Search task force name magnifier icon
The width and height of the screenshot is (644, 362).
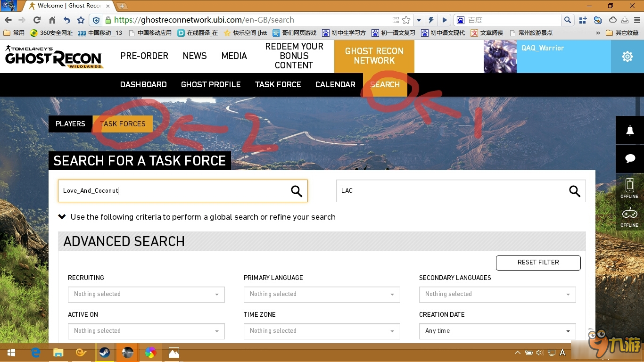[x=297, y=191]
